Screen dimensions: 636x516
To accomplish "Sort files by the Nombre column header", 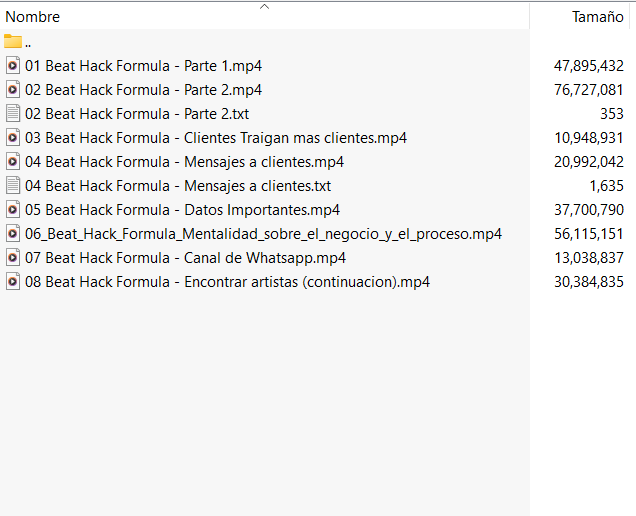I will 33,17.
